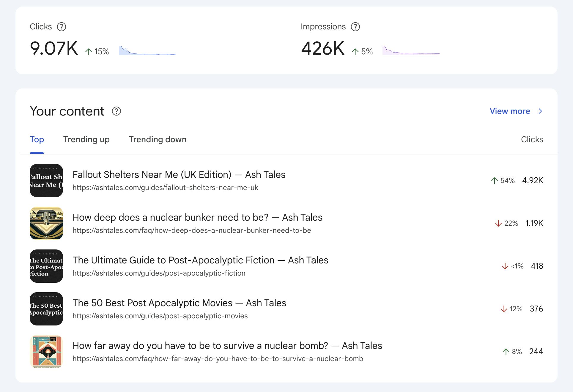Switch to the Trending up tab
The image size is (573, 392).
pyautogui.click(x=86, y=139)
